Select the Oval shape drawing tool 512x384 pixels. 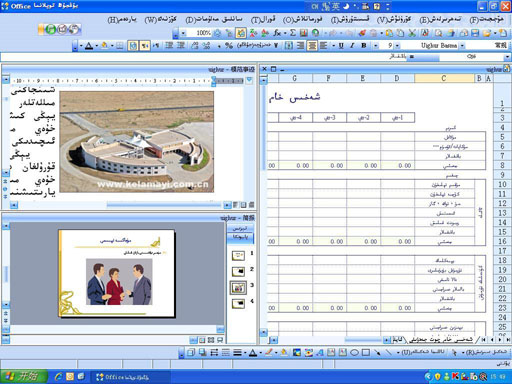pyautogui.click(x=355, y=352)
